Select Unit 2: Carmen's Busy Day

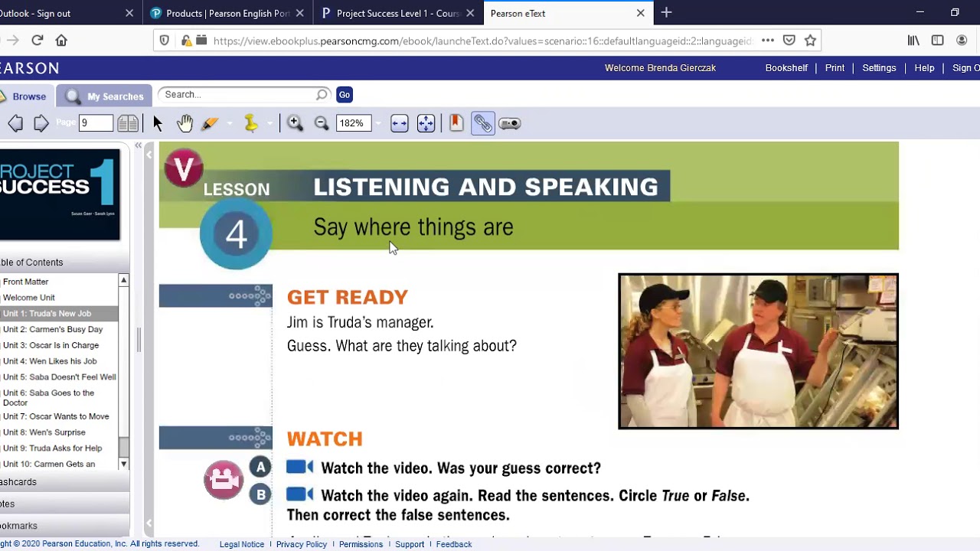[53, 330]
